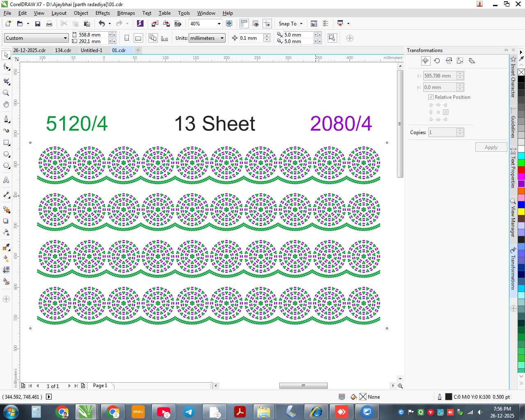This screenshot has width=525, height=420.
Task: Expand the Units millimeters dropdown
Action: click(x=207, y=38)
